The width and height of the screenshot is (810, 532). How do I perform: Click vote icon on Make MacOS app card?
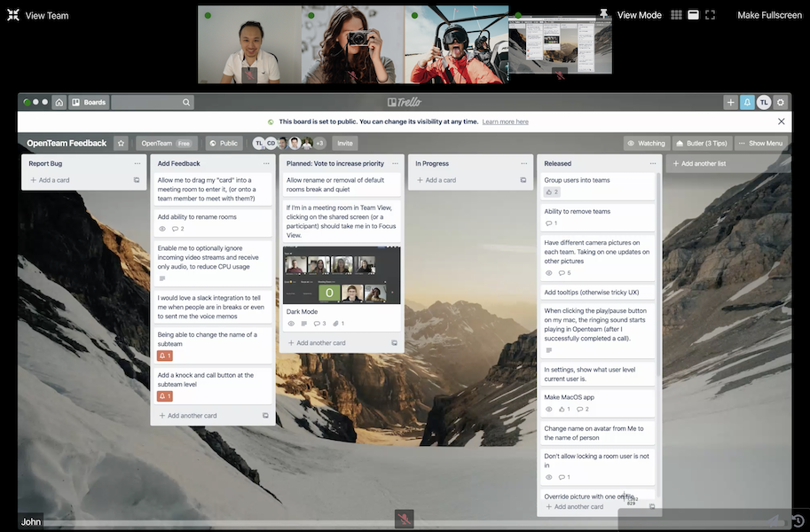[x=564, y=409]
